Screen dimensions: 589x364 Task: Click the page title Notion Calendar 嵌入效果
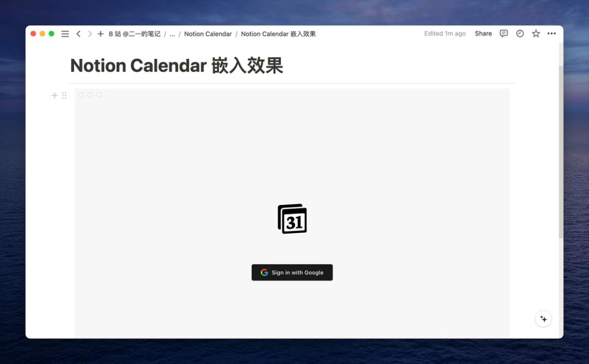[177, 66]
